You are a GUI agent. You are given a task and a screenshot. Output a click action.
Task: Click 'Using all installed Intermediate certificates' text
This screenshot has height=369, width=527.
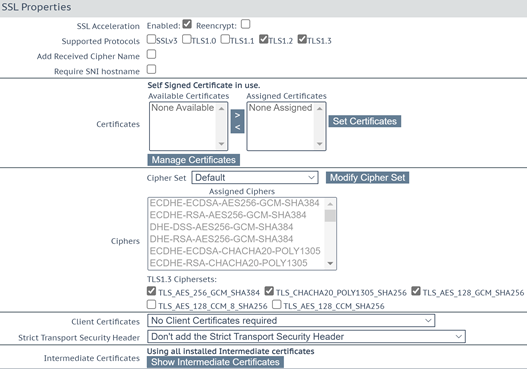[x=231, y=352]
